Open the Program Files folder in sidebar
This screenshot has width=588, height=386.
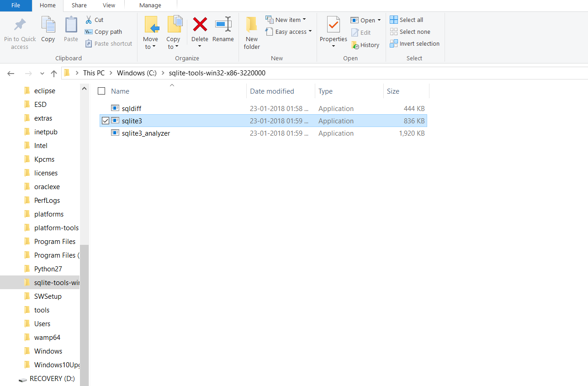coord(55,241)
